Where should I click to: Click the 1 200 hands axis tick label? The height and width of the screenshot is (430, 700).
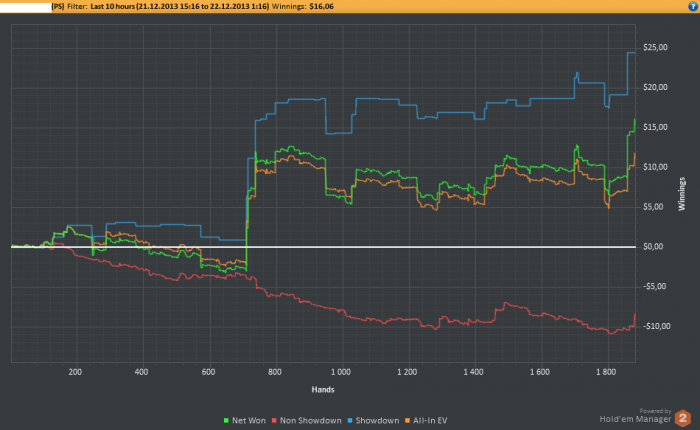(407, 372)
